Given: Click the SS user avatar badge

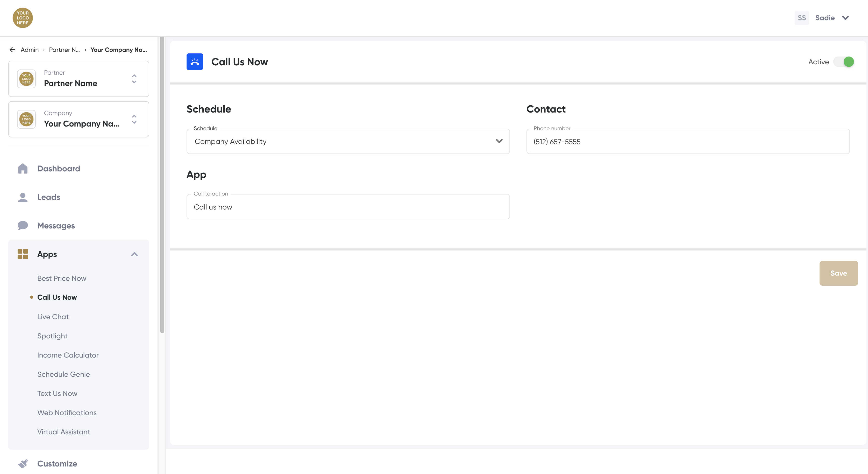Looking at the screenshot, I should click(802, 18).
